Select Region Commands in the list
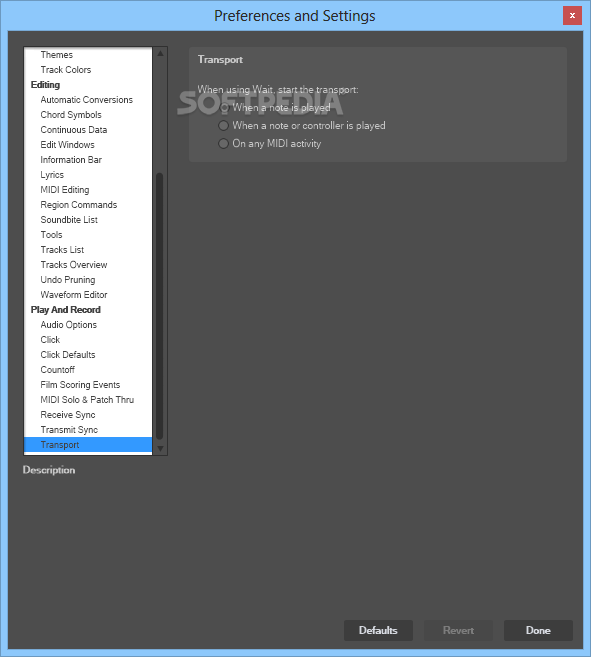The image size is (591, 657). [88, 205]
